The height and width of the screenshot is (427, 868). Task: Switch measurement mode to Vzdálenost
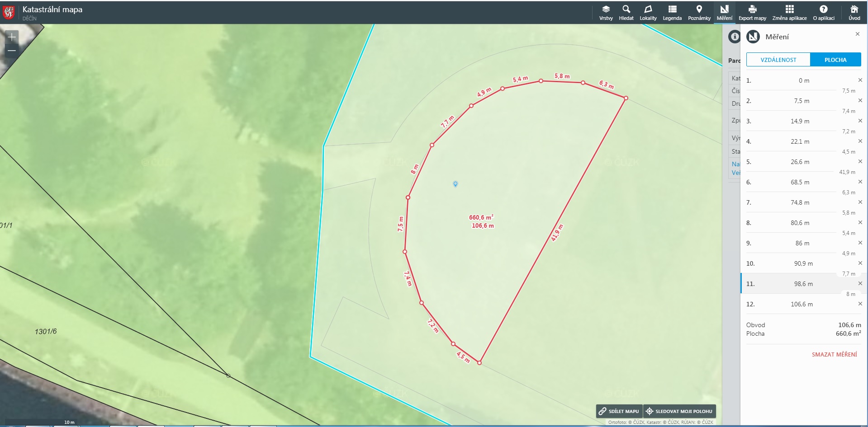[x=778, y=60]
